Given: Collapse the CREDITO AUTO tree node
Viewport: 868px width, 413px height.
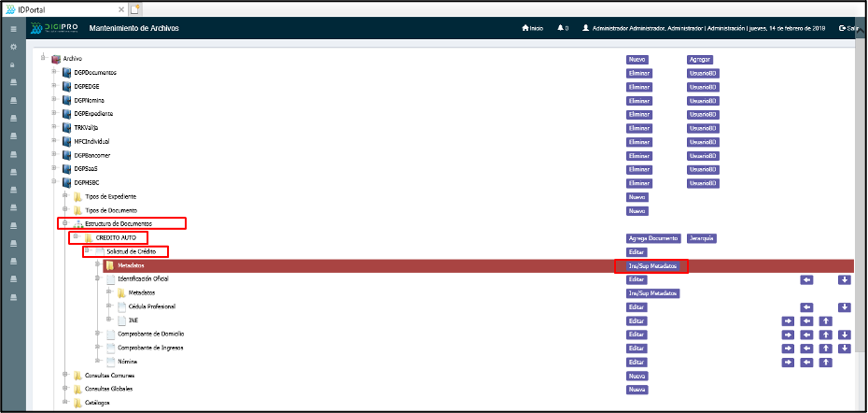Looking at the screenshot, I should tap(76, 237).
